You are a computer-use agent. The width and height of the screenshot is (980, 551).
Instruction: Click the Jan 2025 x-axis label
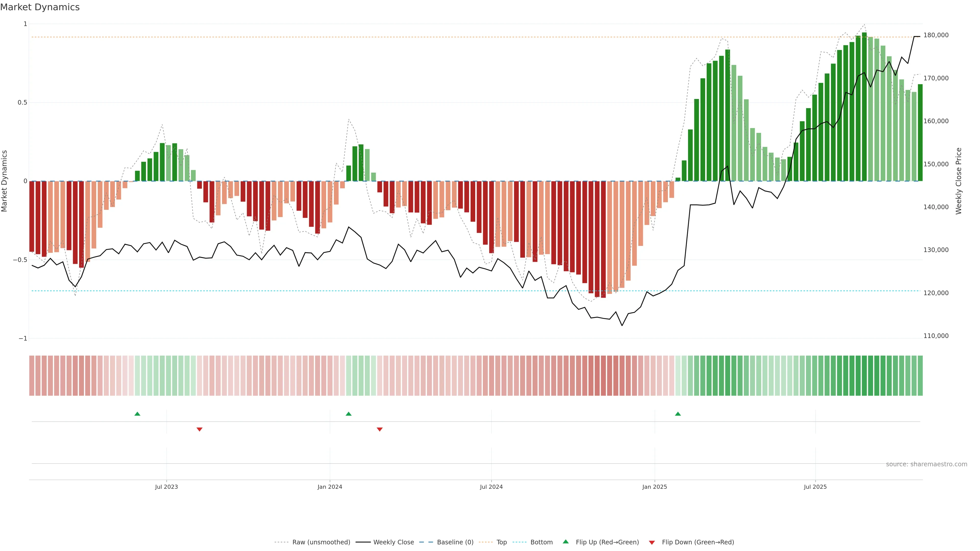pyautogui.click(x=654, y=487)
